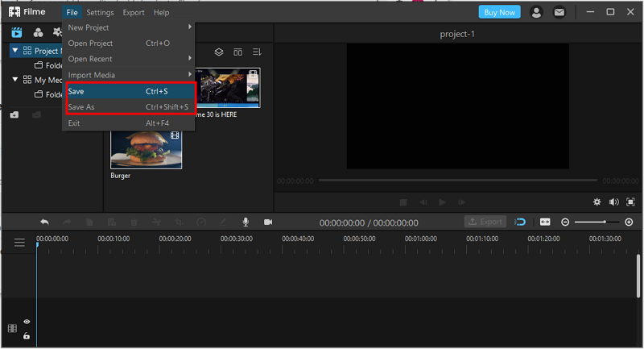This screenshot has width=644, height=349.
Task: Start voiceover with the microphone icon
Action: (x=246, y=222)
